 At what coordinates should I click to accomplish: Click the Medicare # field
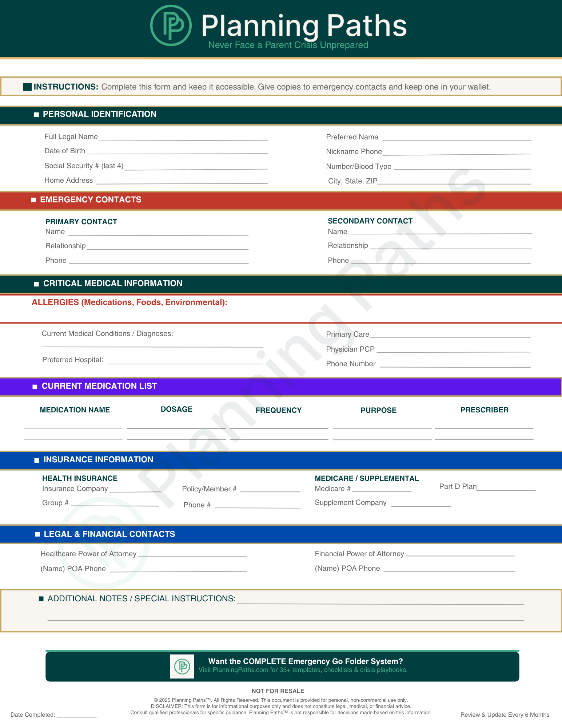click(x=382, y=488)
